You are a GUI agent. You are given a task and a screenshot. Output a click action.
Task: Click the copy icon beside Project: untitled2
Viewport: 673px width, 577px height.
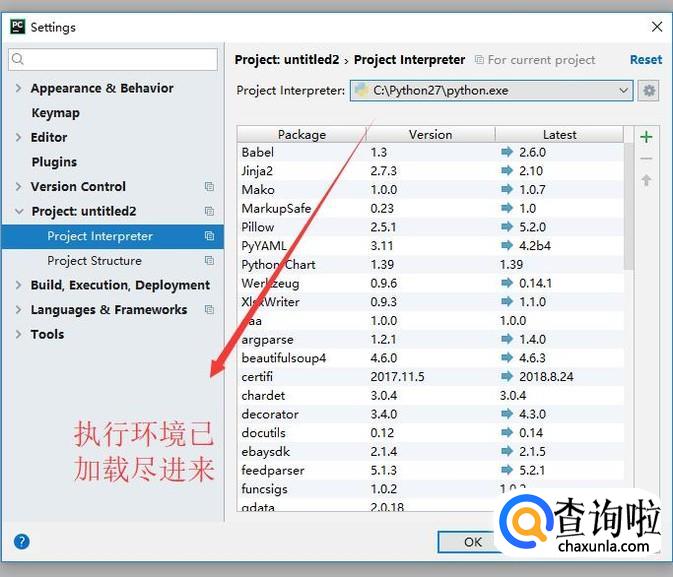(x=209, y=211)
